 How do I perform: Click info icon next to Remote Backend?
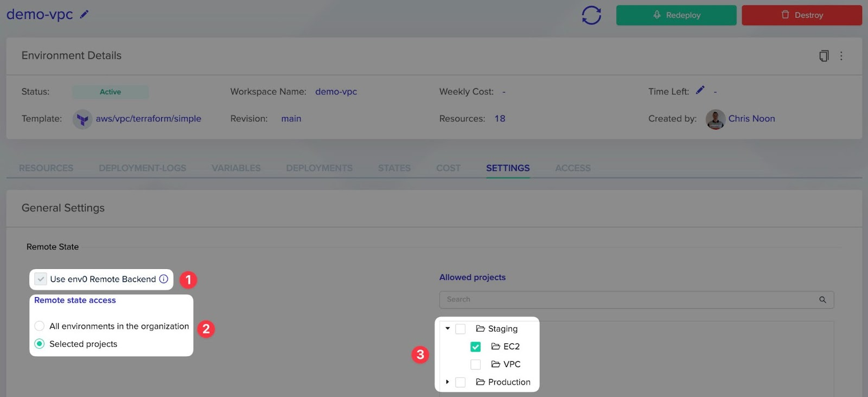click(164, 279)
